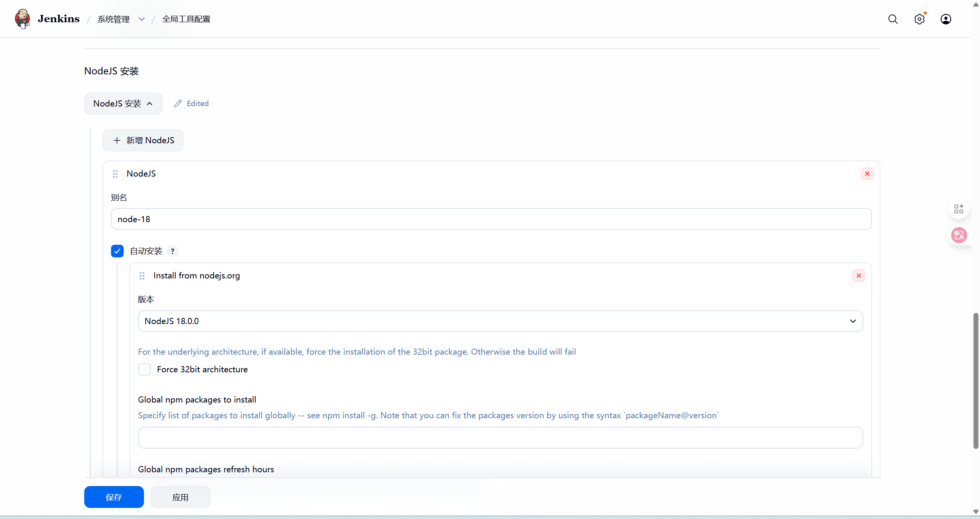The image size is (980, 519).
Task: Click the grid apps floating icon on right
Action: coord(959,209)
